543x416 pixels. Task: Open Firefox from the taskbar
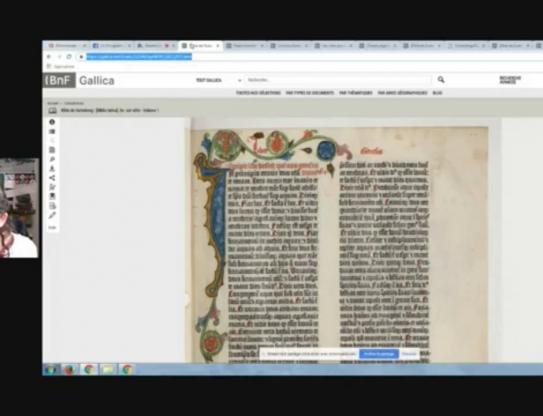pos(70,369)
